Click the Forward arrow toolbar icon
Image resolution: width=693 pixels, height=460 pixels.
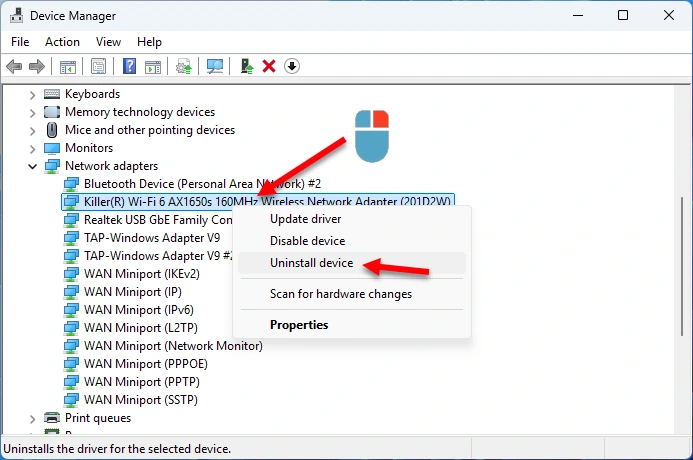37,67
